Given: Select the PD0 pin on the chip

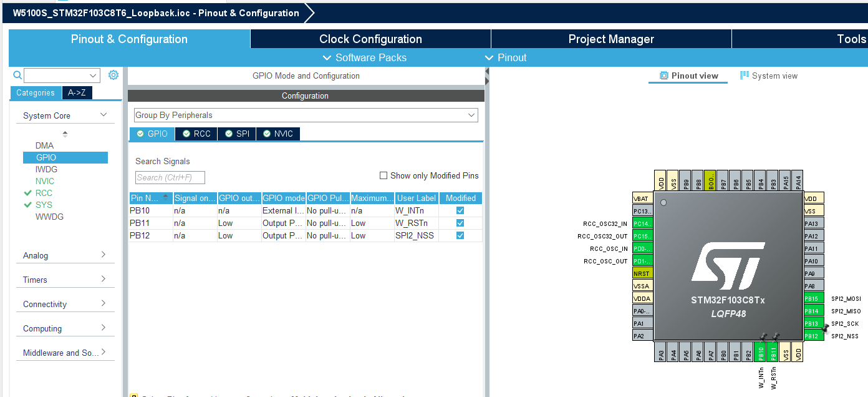Looking at the screenshot, I should click(642, 248).
